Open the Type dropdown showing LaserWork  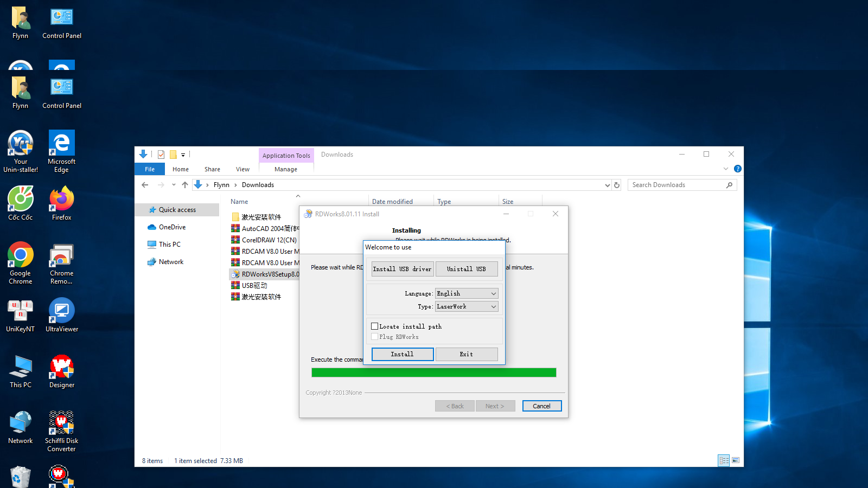click(467, 306)
